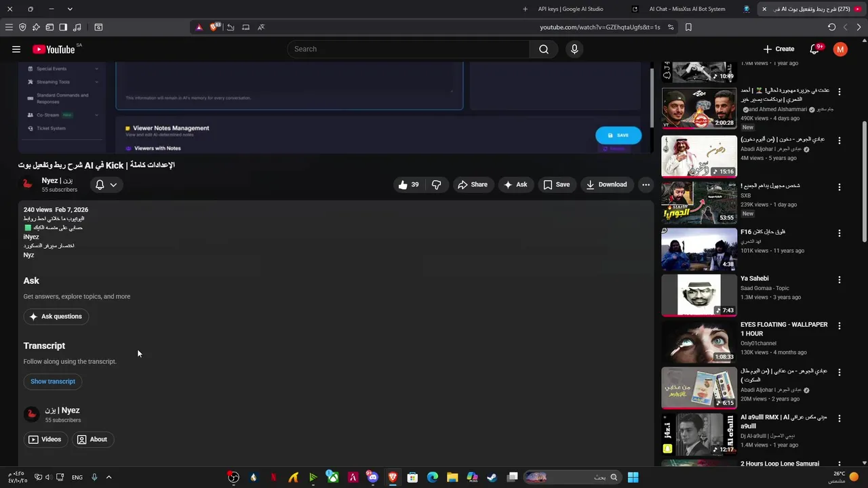The height and width of the screenshot is (488, 868).
Task: Open options menu for Ya Sahebi video
Action: point(839,279)
